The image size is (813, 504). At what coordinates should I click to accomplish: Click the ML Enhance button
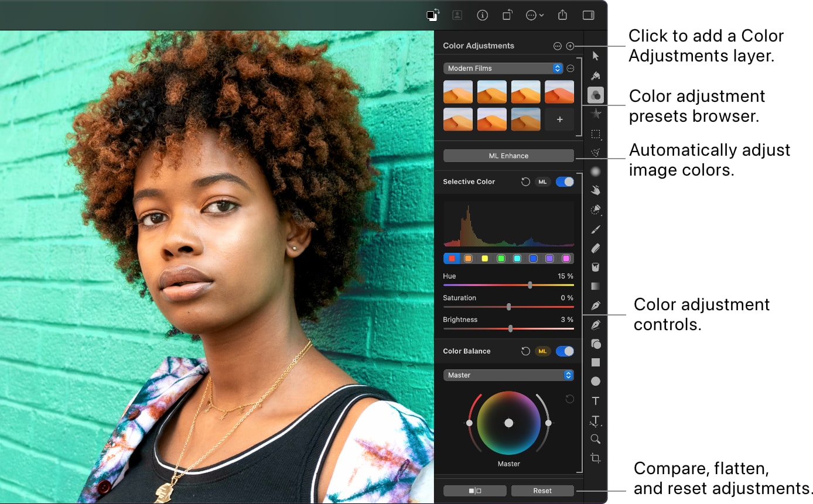pyautogui.click(x=508, y=156)
